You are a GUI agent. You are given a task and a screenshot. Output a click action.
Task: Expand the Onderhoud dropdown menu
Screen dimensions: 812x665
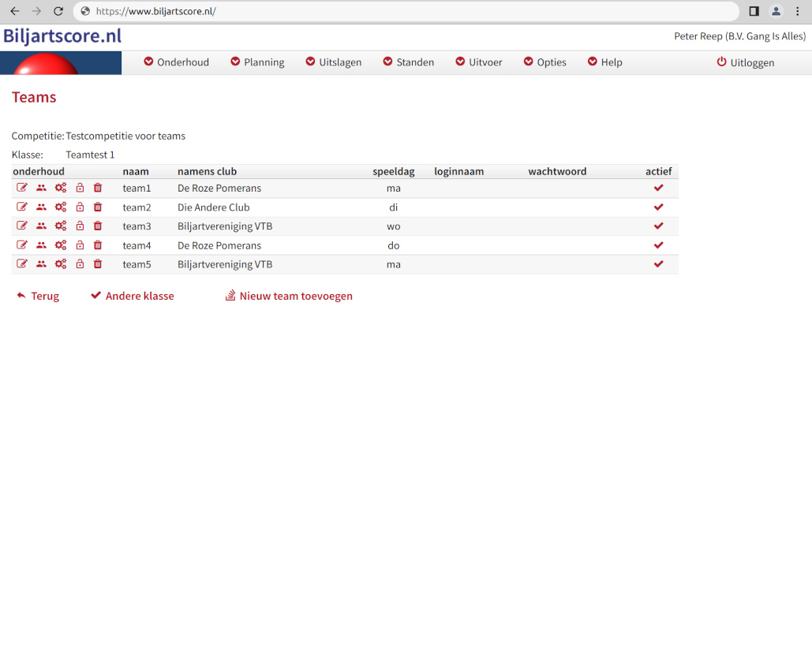tap(176, 62)
